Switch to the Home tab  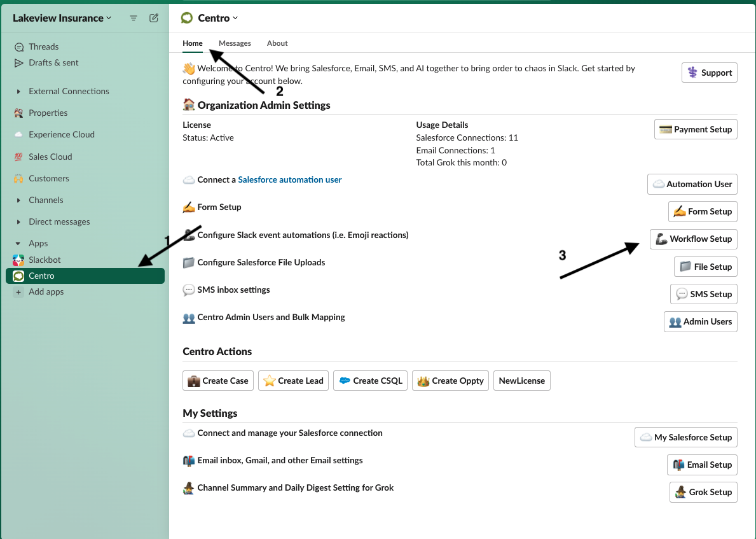coord(193,43)
